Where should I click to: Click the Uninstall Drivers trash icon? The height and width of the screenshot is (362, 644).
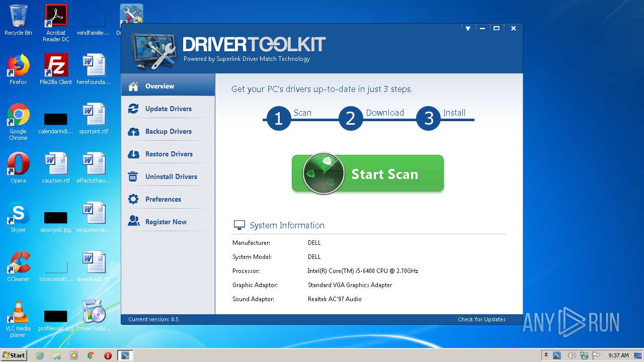coord(133,176)
